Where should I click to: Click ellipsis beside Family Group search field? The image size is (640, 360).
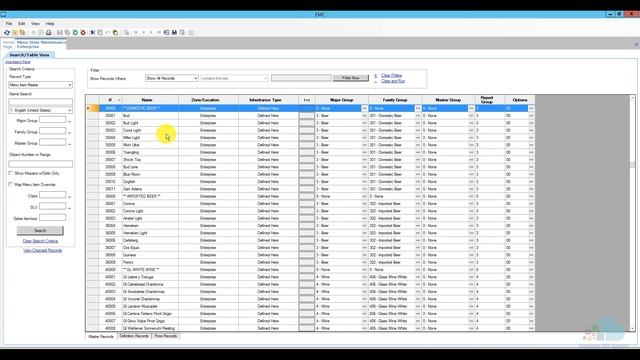tap(69, 132)
